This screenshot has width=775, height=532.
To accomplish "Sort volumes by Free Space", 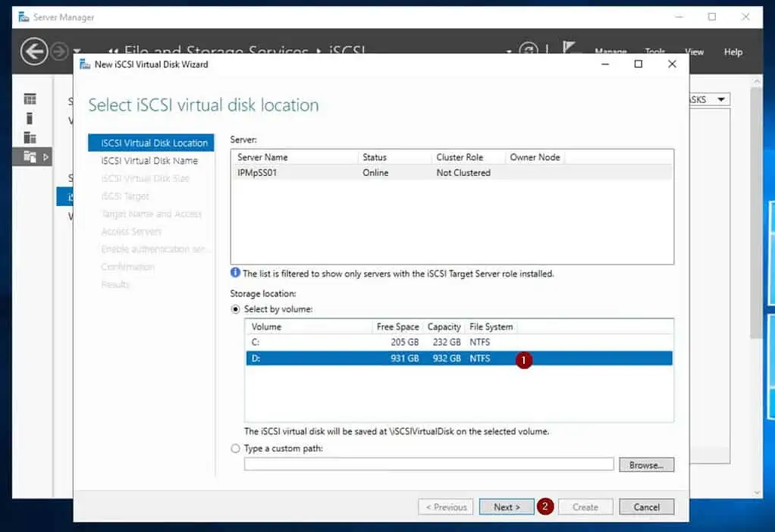I will coord(397,327).
